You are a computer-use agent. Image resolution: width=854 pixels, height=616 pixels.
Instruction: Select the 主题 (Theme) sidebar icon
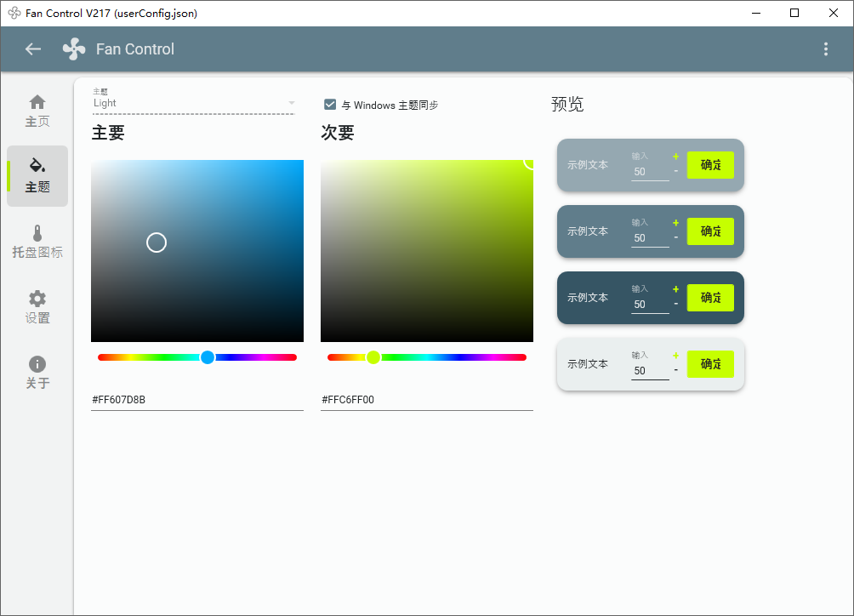(x=37, y=176)
